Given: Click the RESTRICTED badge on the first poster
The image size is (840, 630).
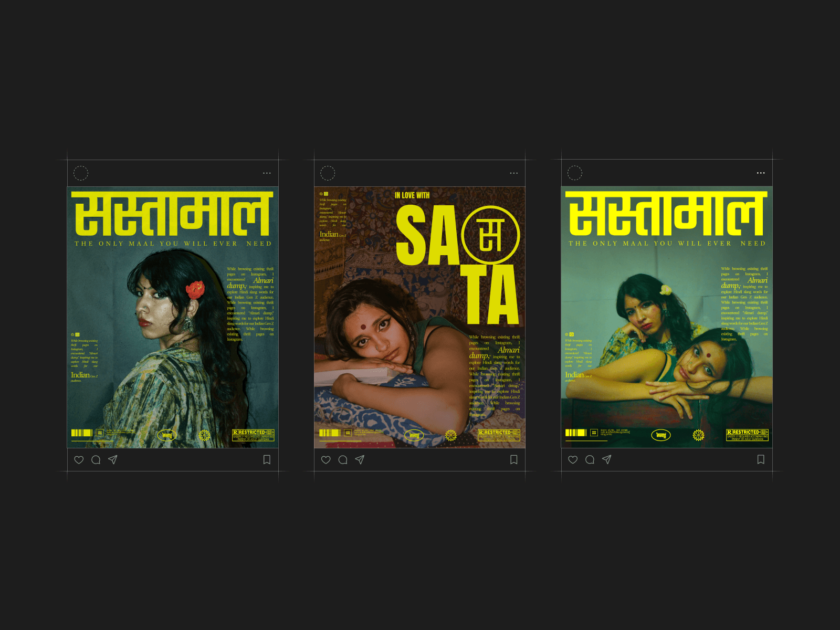Looking at the screenshot, I should (254, 435).
